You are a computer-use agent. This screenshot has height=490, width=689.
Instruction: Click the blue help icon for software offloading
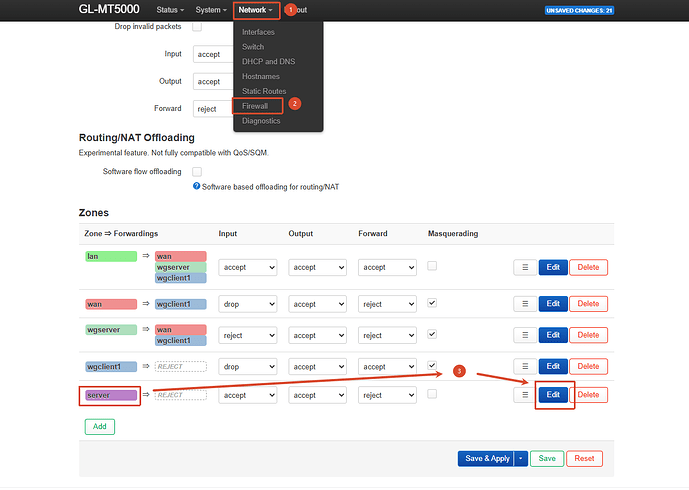point(196,186)
